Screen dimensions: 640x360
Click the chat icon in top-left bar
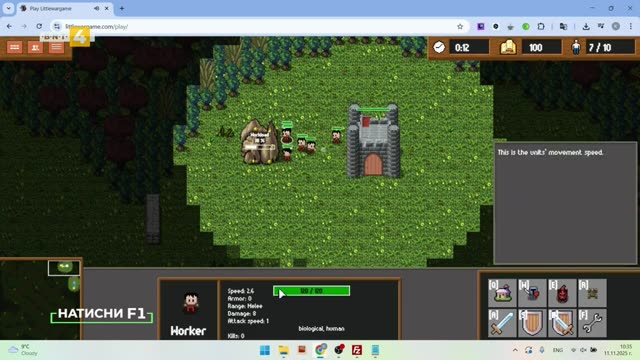(15, 47)
